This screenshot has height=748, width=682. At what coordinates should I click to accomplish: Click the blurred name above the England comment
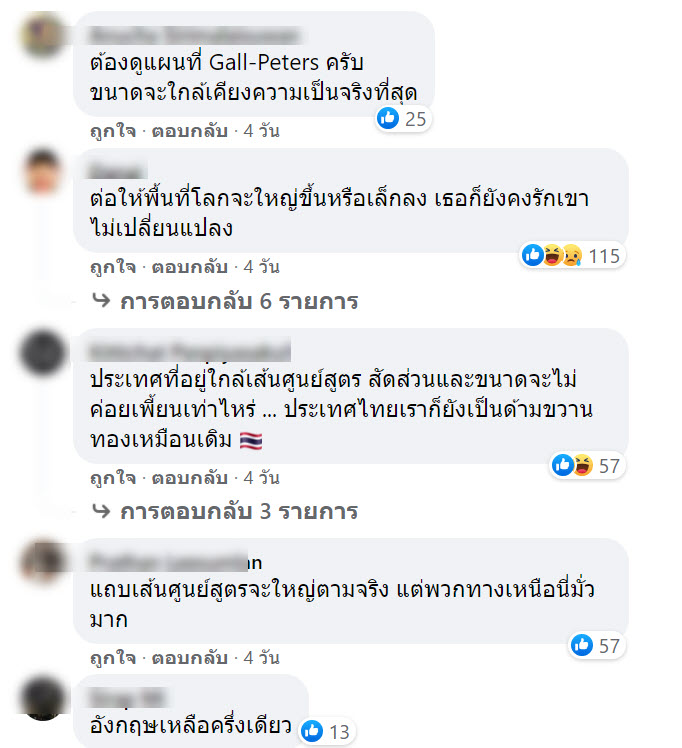pos(128,698)
